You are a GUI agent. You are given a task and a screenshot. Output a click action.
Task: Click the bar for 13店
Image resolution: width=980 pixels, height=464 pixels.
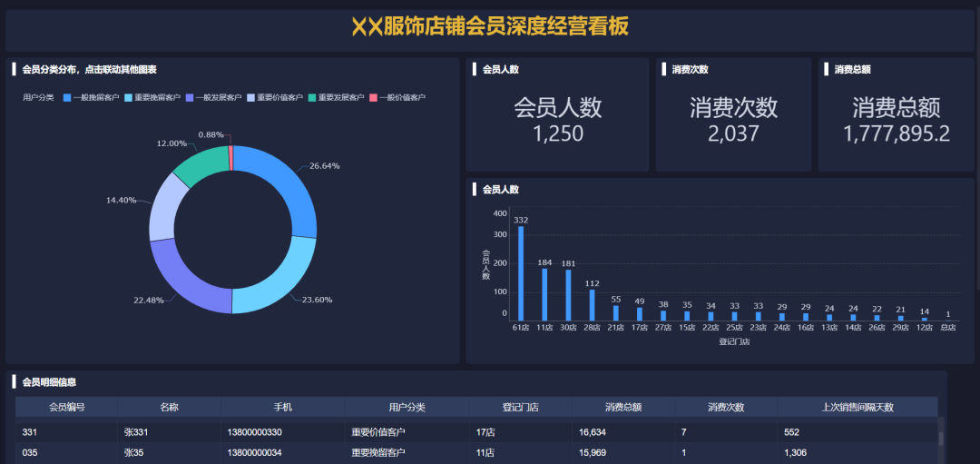point(829,317)
